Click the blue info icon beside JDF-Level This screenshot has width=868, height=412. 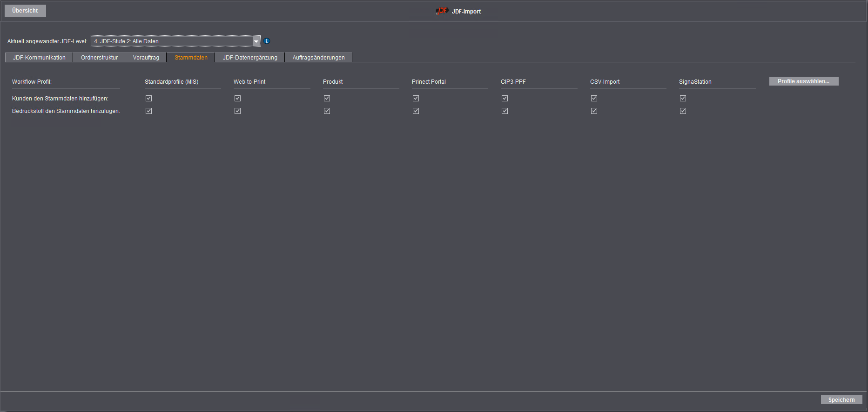pyautogui.click(x=267, y=41)
